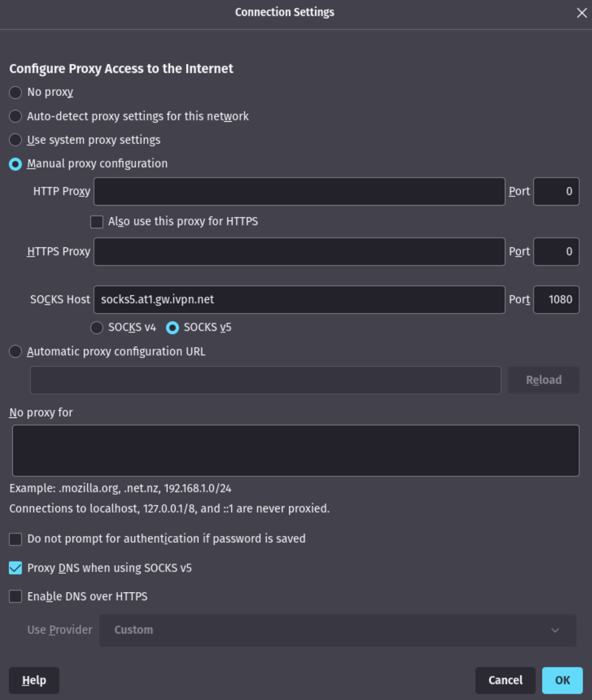
Task: Click into the HTTP Proxy field
Action: 299,191
